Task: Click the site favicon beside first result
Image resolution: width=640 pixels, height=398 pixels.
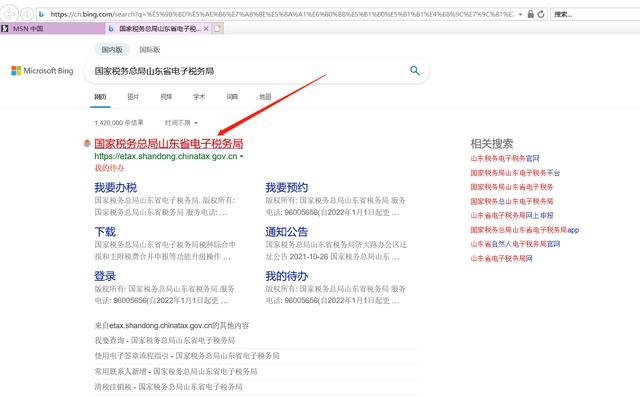Action: [x=87, y=143]
